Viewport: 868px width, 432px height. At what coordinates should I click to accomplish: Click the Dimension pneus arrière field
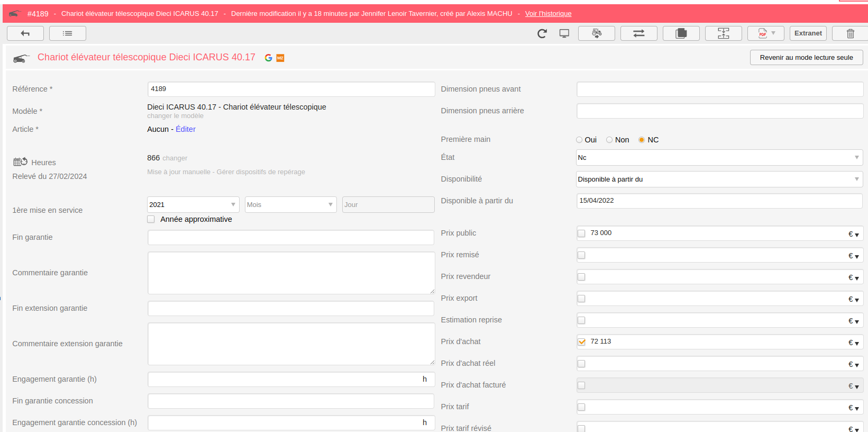click(719, 111)
